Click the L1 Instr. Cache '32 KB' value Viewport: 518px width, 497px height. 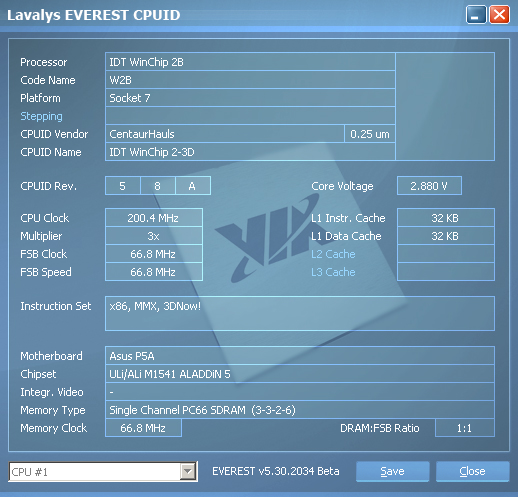446,218
